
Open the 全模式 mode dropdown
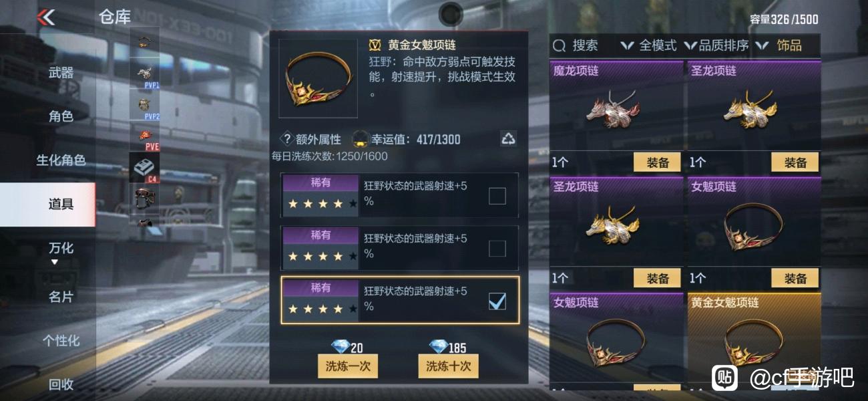click(648, 45)
